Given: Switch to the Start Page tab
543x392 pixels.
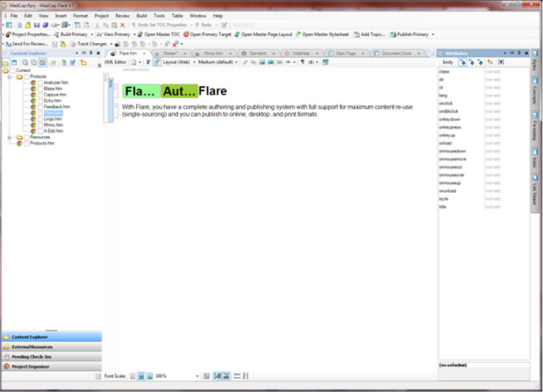Looking at the screenshot, I should [346, 53].
